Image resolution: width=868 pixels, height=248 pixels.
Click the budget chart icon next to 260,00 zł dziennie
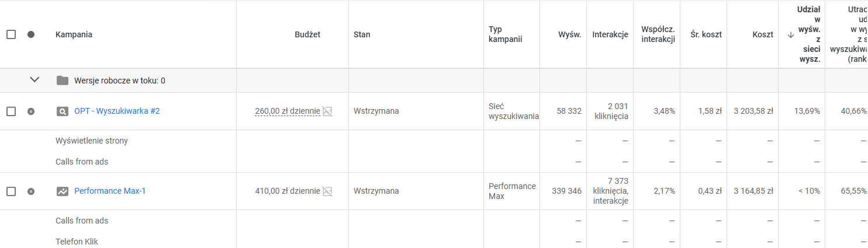pos(327,111)
